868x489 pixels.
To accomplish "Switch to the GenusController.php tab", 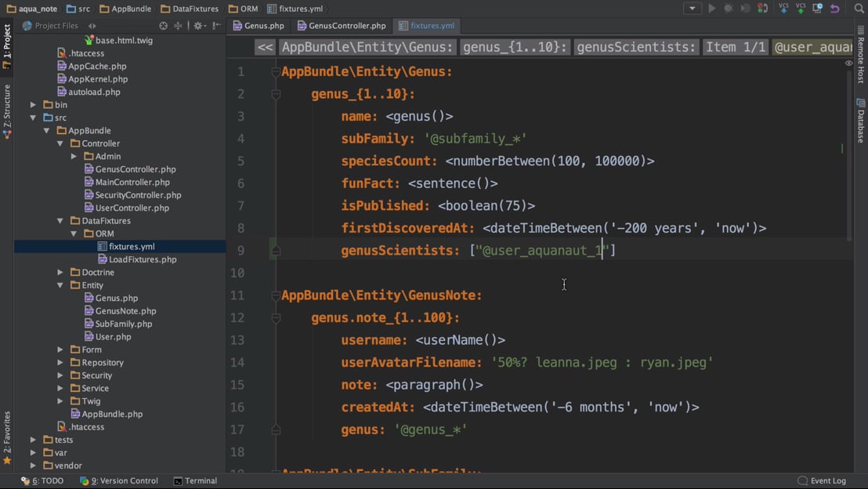I will click(342, 26).
